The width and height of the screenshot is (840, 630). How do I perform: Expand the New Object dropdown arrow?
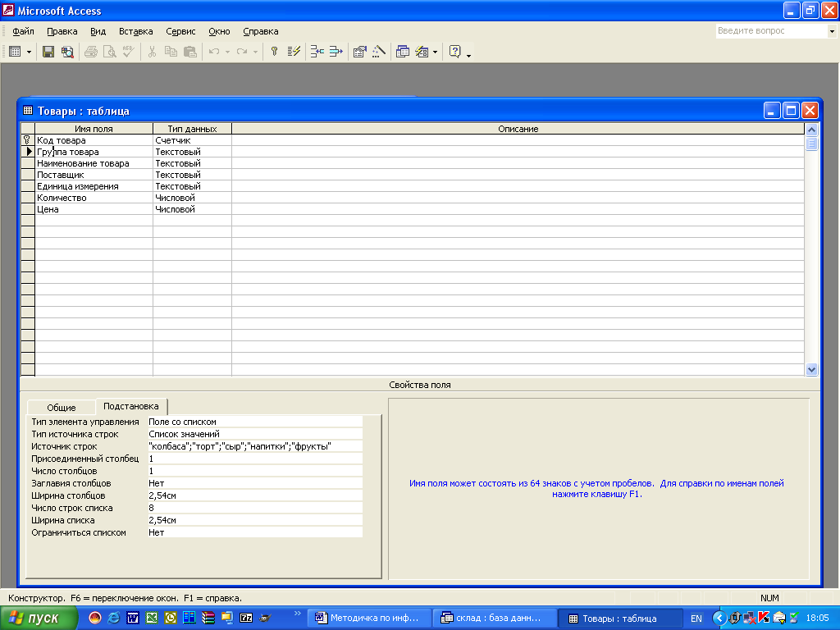point(435,52)
